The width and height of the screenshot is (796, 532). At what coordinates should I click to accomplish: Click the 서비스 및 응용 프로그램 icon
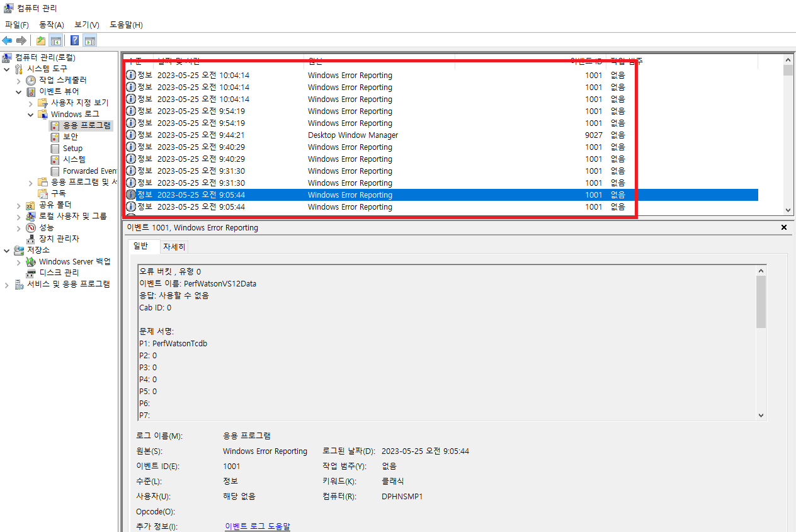19,284
